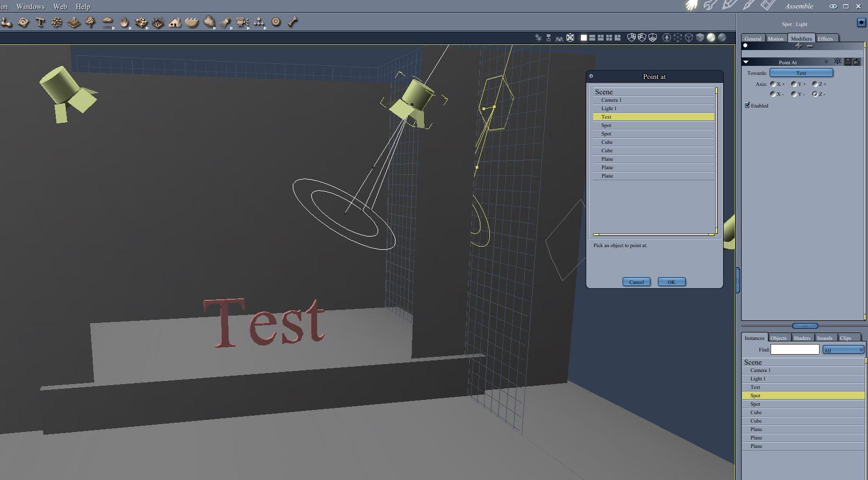Open the Web menu

60,6
